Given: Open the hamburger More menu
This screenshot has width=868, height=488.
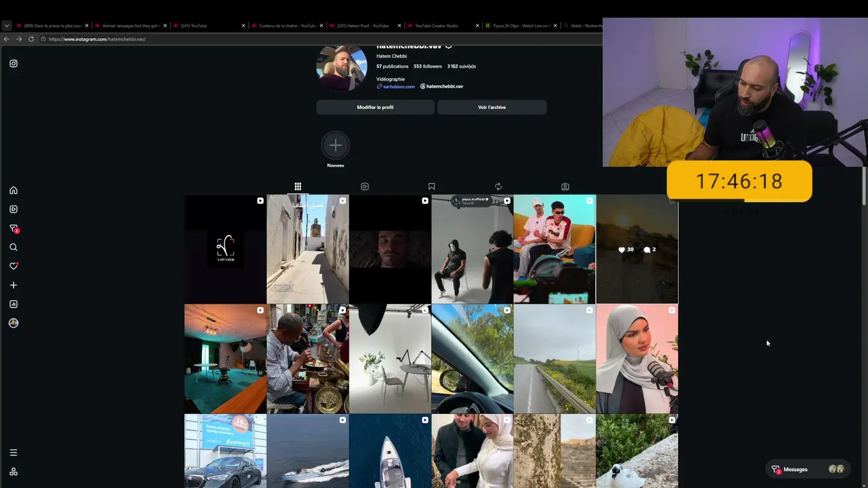Looking at the screenshot, I should pos(13,453).
